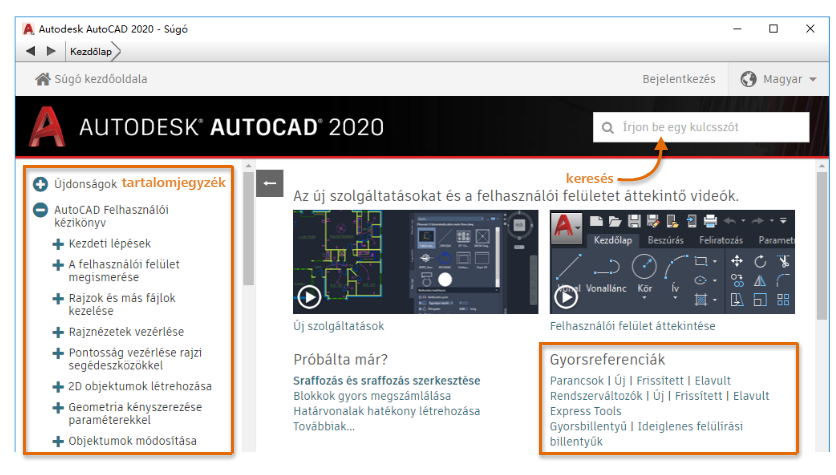836x475 pixels.
Task: Expand A felhasználói felület megismerése node
Action: click(58, 265)
